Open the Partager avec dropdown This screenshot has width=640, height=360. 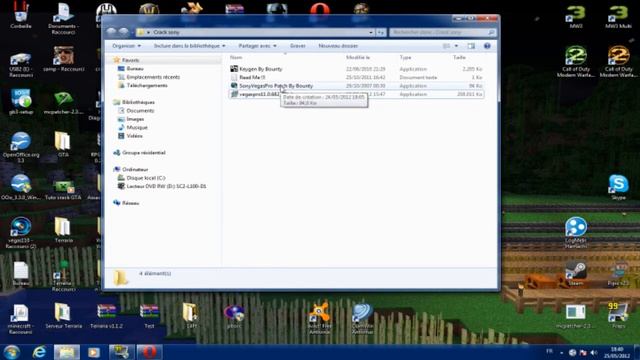click(x=258, y=46)
